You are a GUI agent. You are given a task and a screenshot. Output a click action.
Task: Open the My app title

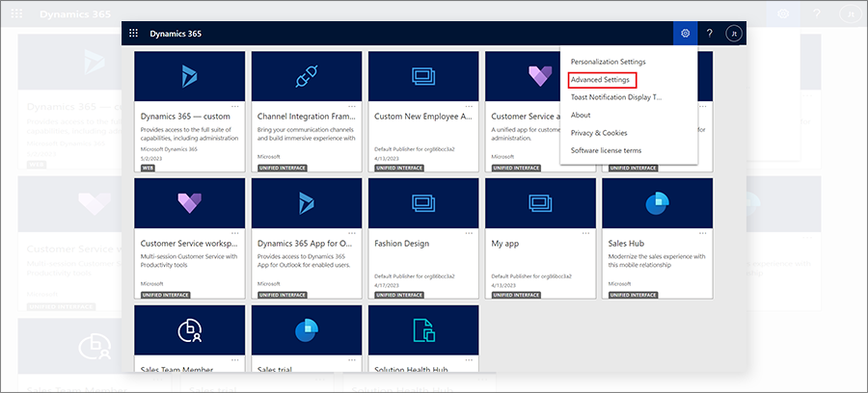click(x=504, y=244)
